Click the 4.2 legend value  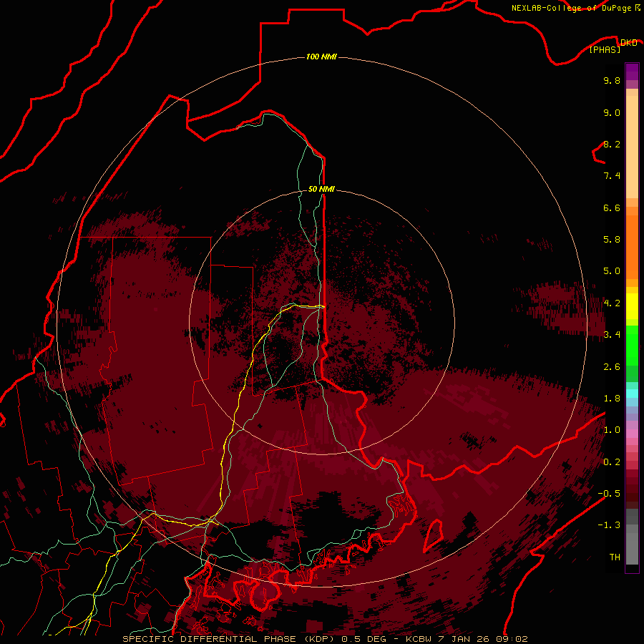(612, 303)
